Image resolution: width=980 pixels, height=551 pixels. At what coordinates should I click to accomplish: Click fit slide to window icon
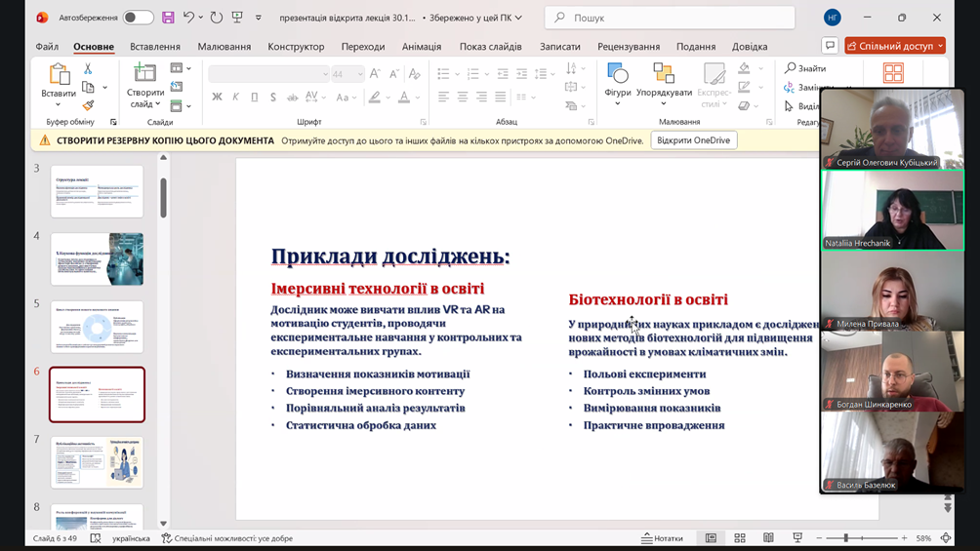click(x=946, y=538)
